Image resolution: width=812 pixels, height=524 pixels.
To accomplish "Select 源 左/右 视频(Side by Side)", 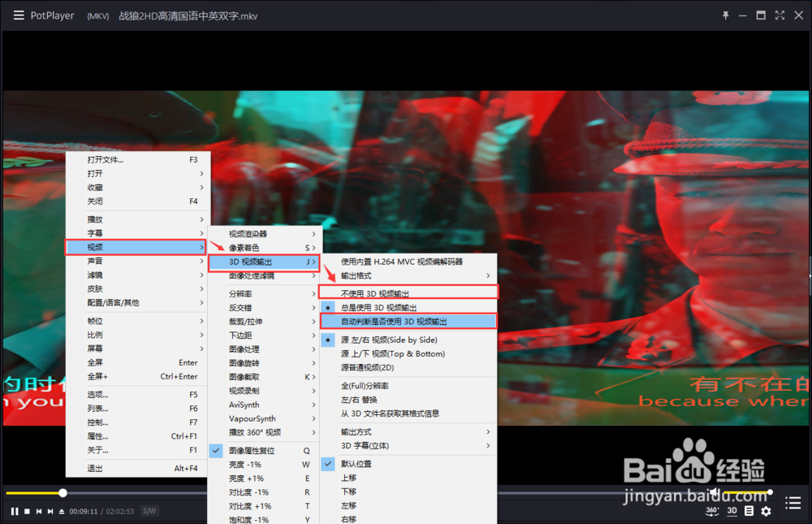I will [408, 340].
